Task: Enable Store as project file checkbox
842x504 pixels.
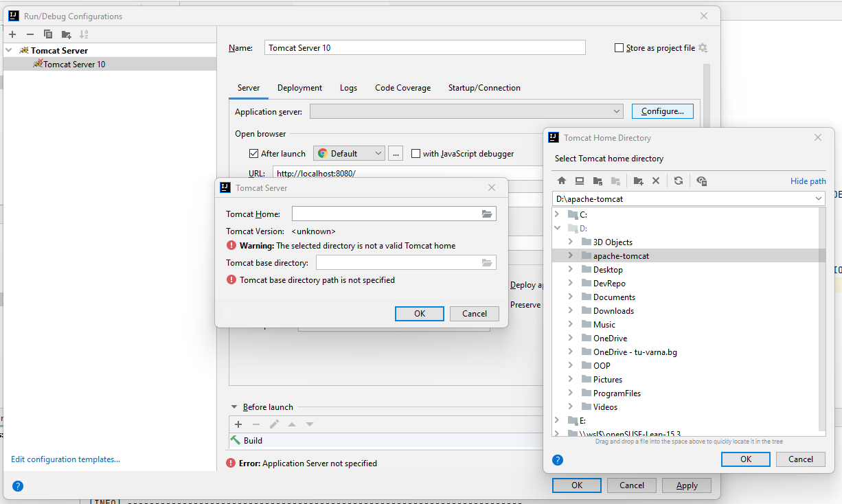Action: click(619, 48)
